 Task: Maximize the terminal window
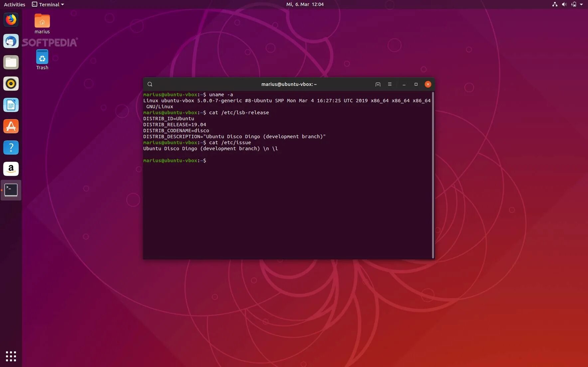(416, 84)
